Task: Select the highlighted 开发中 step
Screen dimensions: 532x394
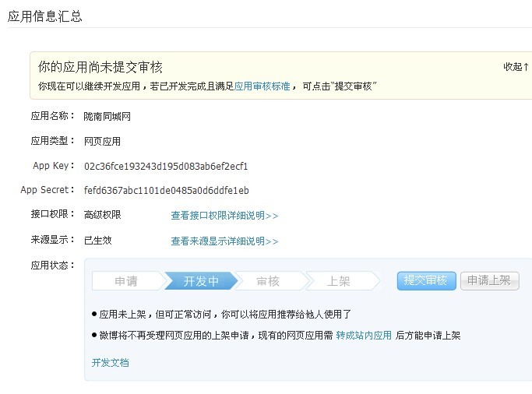Action: 200,281
